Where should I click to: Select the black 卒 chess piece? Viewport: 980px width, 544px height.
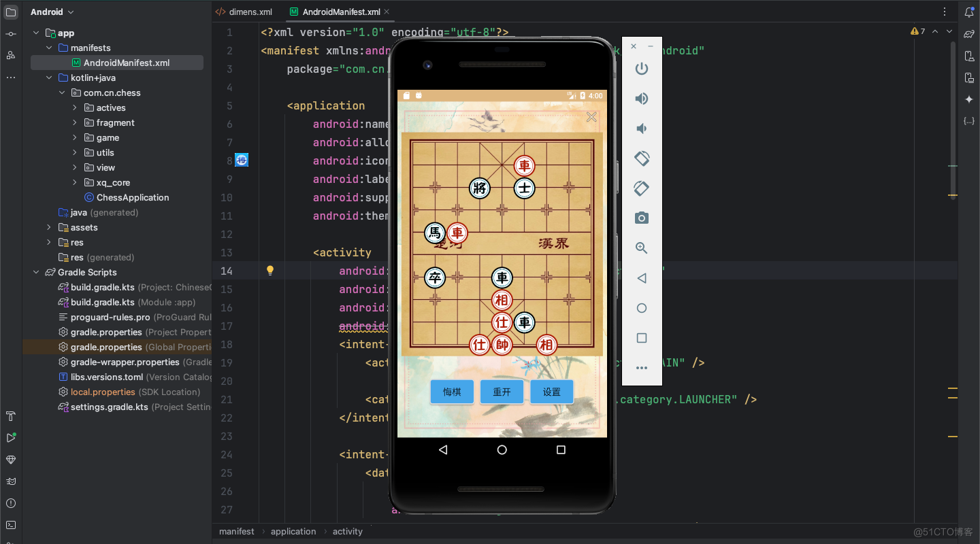point(435,277)
